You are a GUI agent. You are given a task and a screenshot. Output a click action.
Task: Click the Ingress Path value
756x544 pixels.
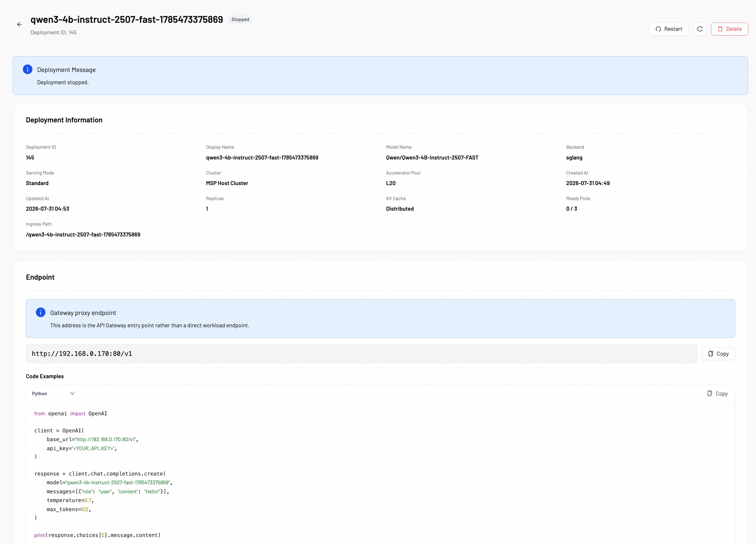(x=83, y=235)
